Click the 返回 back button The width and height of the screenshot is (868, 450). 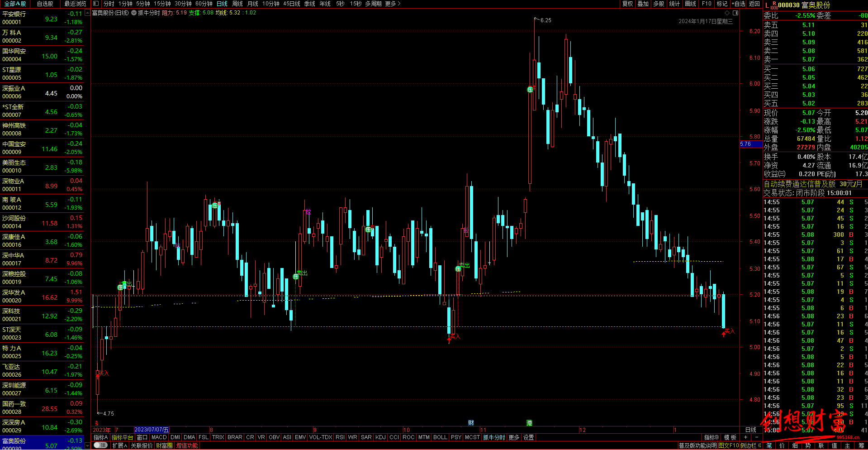(x=754, y=4)
